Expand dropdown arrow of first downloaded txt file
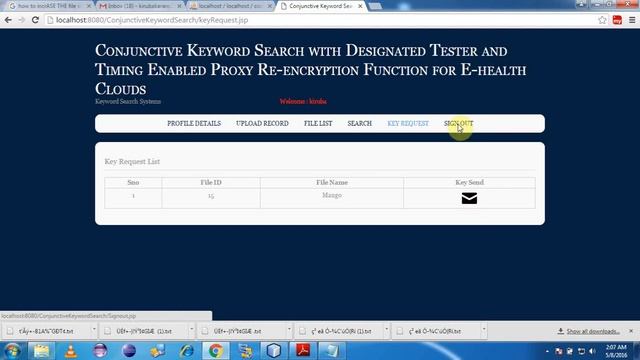The image size is (640, 360). (x=93, y=330)
